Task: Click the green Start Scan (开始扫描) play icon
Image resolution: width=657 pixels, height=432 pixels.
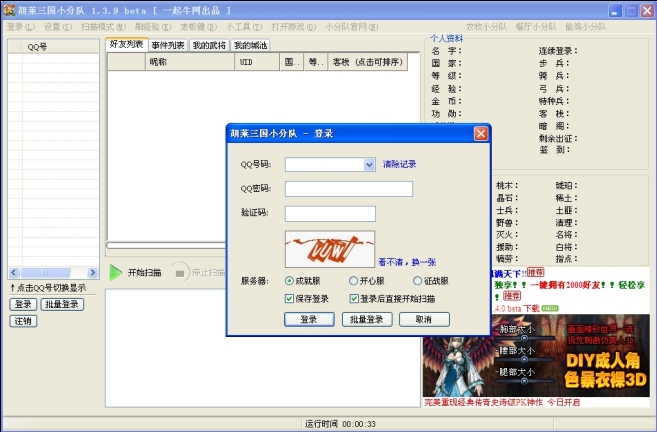Action: click(x=116, y=272)
